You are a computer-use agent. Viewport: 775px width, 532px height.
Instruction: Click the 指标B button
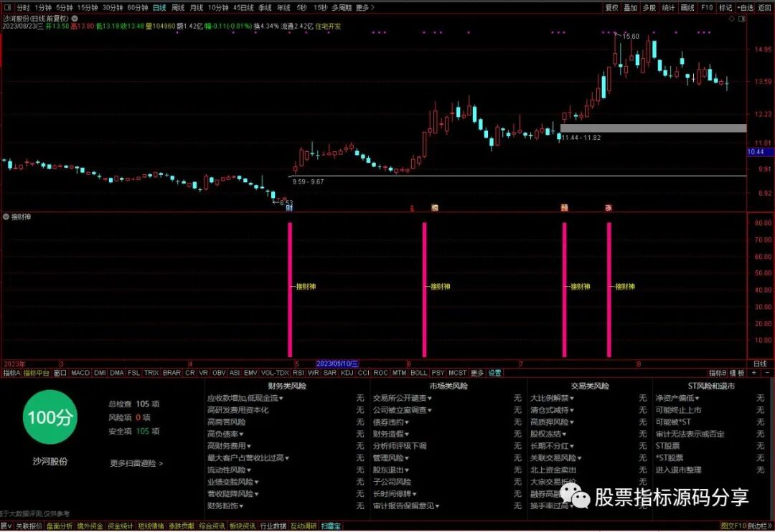click(x=717, y=373)
